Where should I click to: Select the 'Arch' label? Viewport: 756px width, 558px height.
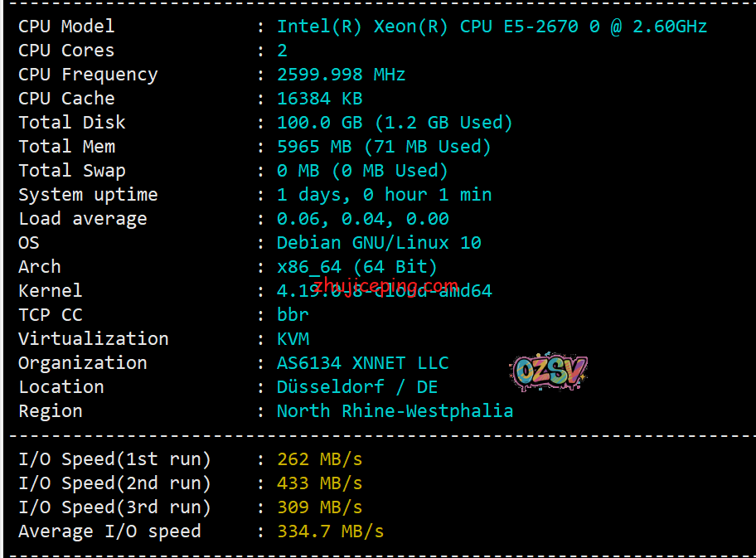click(x=40, y=267)
